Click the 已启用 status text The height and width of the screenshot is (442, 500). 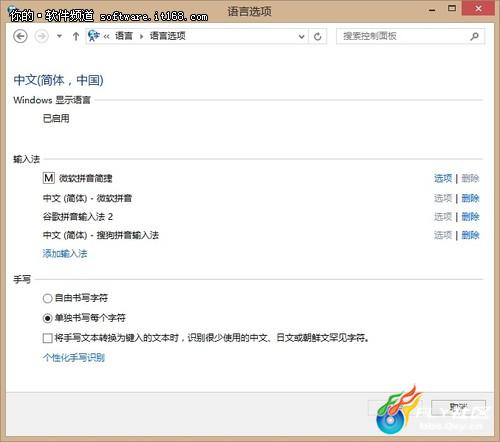[56, 118]
